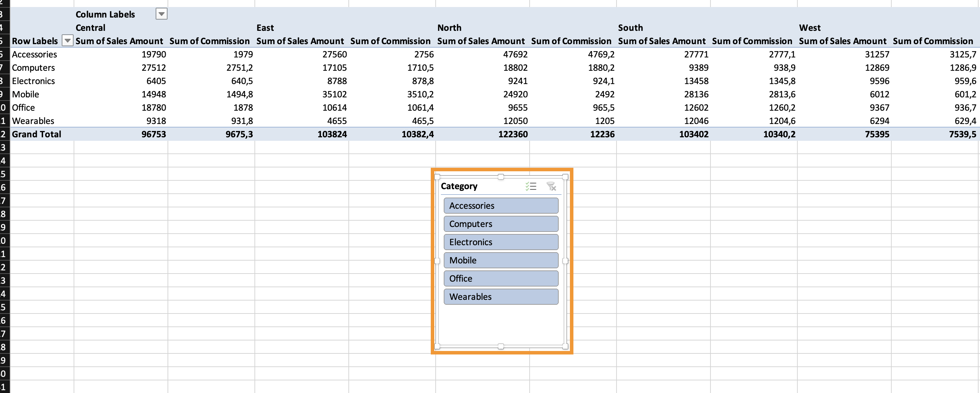The height and width of the screenshot is (393, 980).
Task: Click the North region header cell
Action: (x=449, y=28)
